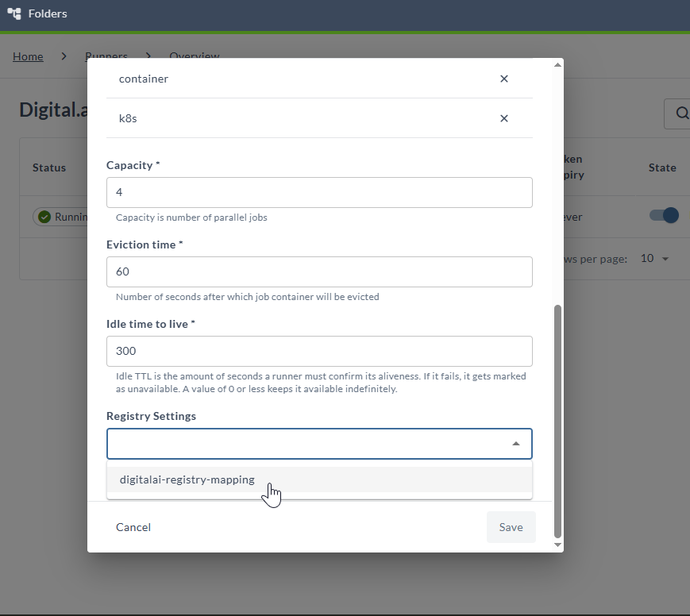Click the Running status badge
This screenshot has height=616, width=690.
coord(62,217)
